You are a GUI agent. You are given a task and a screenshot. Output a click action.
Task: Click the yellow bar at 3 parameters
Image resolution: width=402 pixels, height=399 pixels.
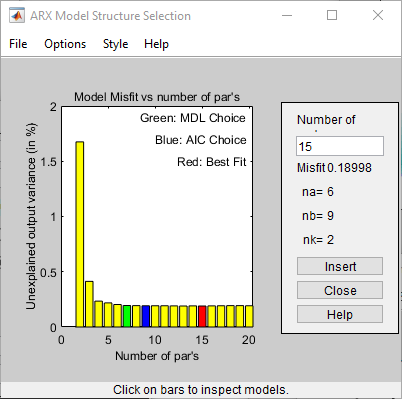(x=89, y=304)
